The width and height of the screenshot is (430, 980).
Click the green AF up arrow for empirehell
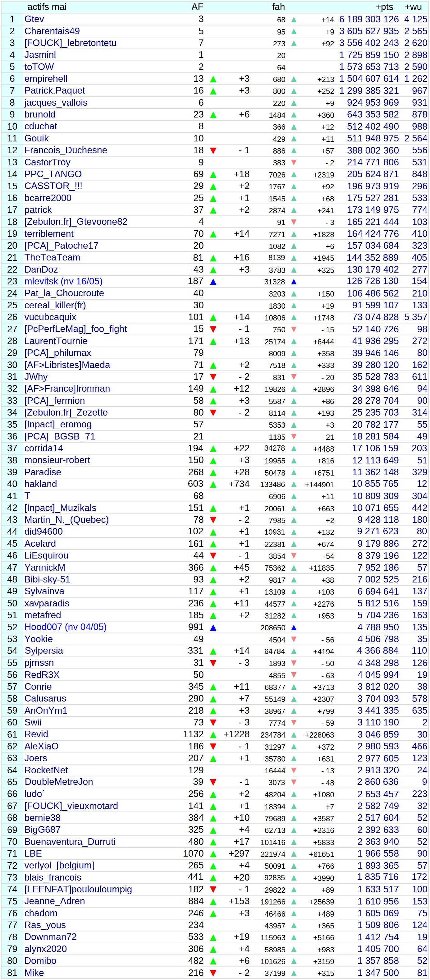pos(213,79)
